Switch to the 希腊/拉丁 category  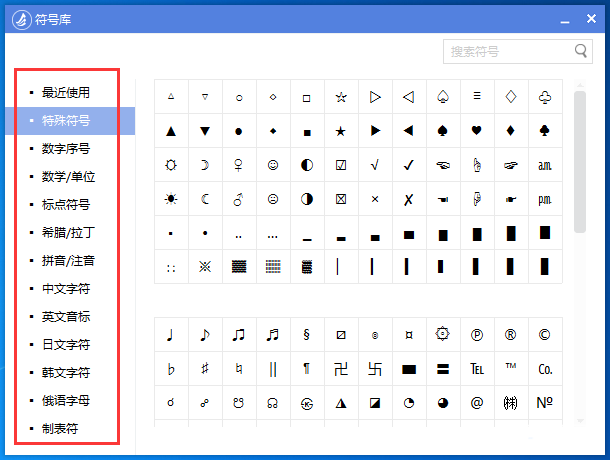click(x=66, y=233)
